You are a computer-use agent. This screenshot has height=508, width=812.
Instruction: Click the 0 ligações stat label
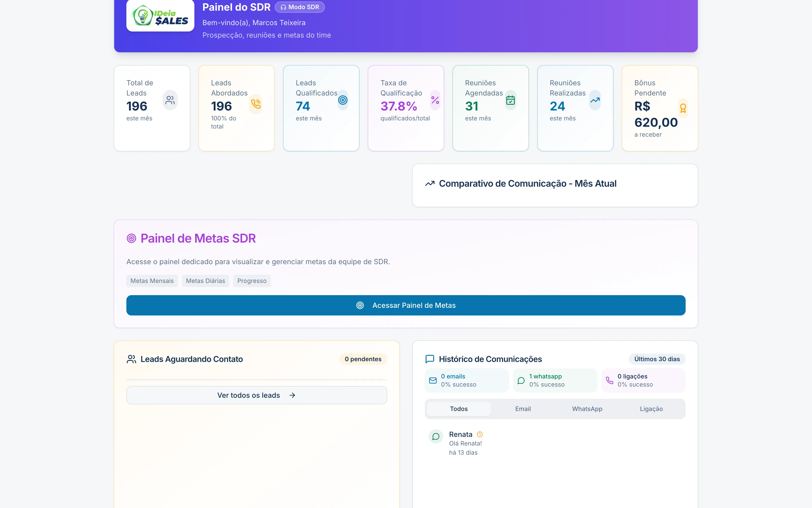(x=633, y=376)
